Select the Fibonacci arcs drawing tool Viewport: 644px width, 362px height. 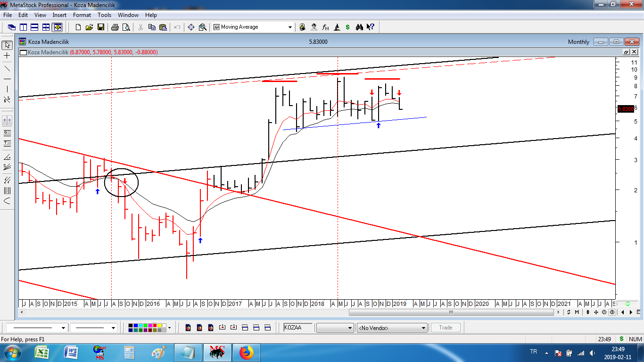pyautogui.click(x=7, y=201)
